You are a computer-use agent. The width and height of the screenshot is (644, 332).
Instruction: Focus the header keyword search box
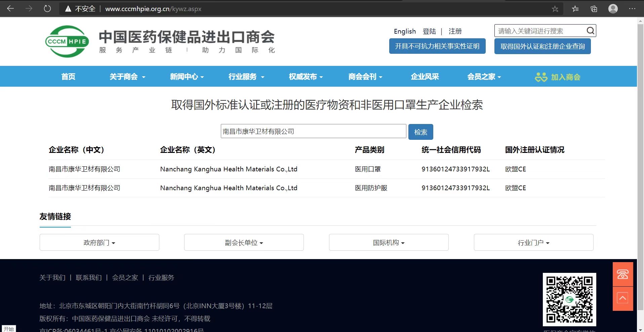540,31
